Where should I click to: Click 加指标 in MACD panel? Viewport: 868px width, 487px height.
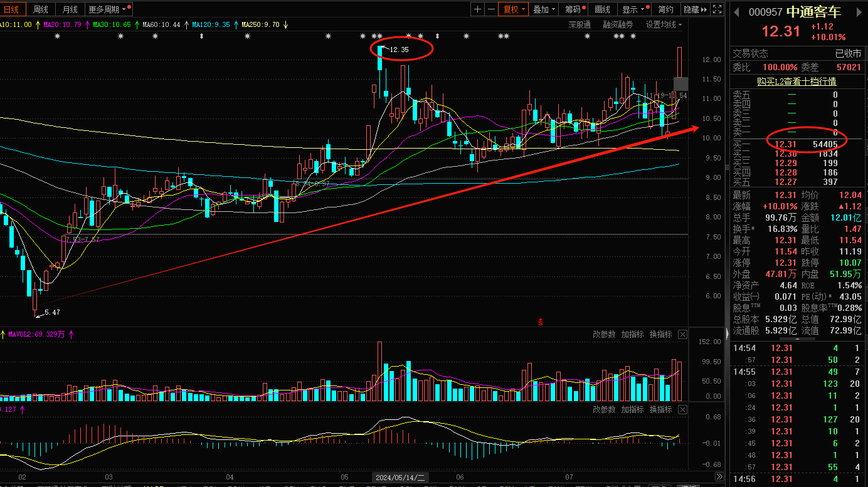pyautogui.click(x=632, y=409)
